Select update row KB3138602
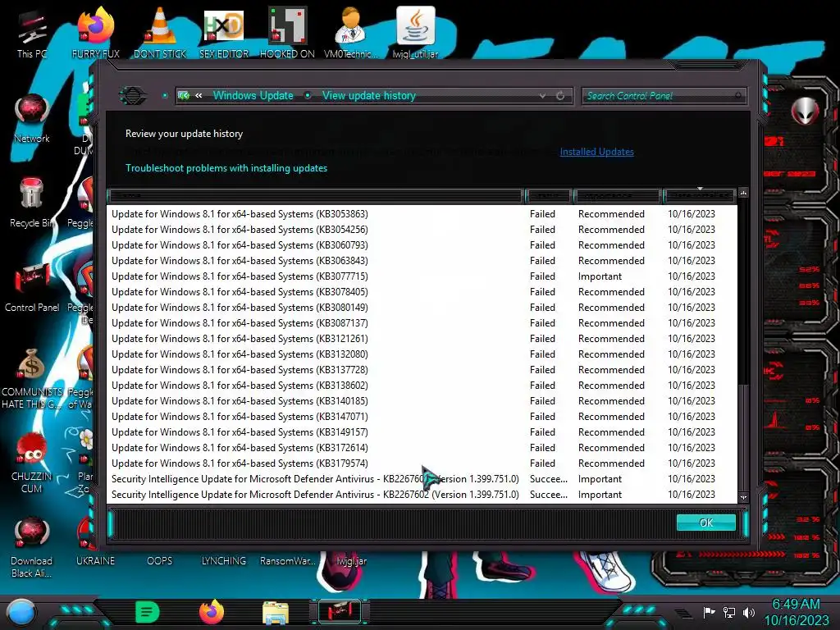The height and width of the screenshot is (630, 840). pyautogui.click(x=422, y=386)
